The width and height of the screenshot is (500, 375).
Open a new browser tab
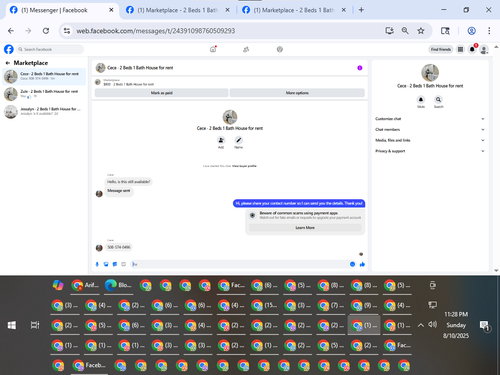(361, 10)
